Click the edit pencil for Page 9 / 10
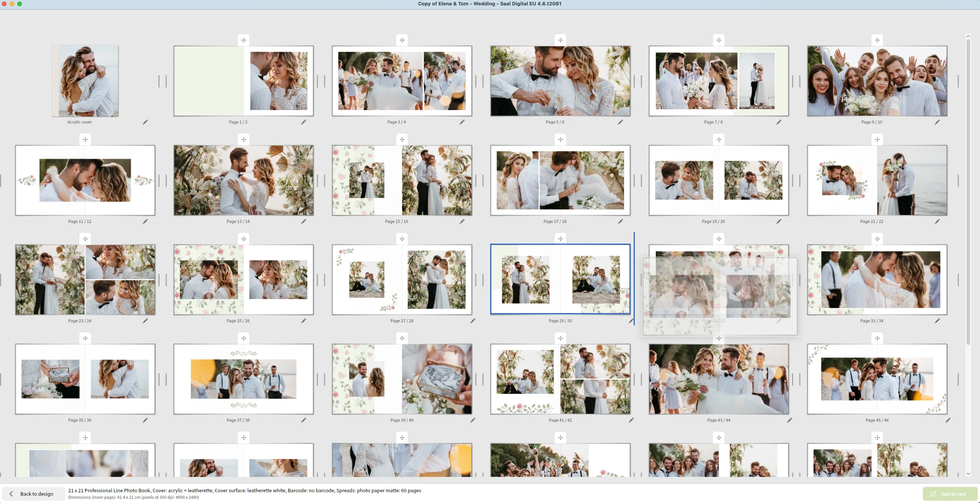Image resolution: width=980 pixels, height=503 pixels. tap(937, 122)
